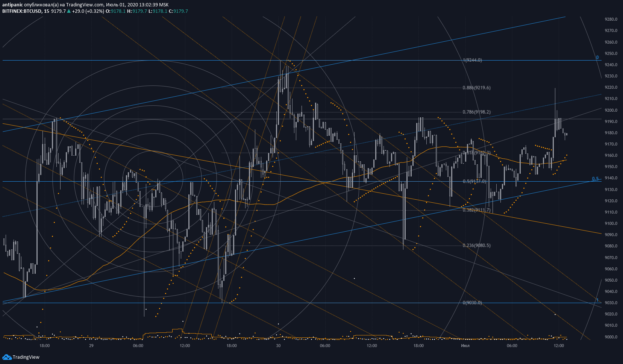Viewport: 623px width, 364px height.
Task: Click the 9280.0 price axis label
Action: click(x=611, y=19)
